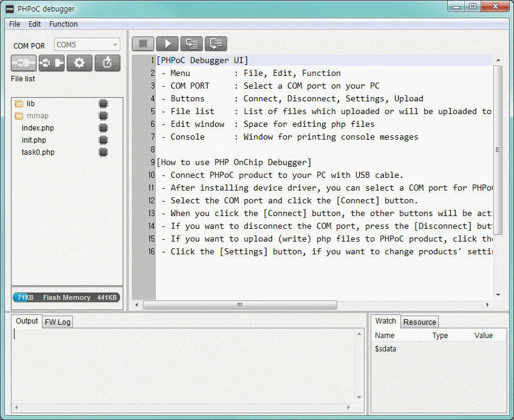Click the editor horizontal scrollbar thumb

point(240,305)
